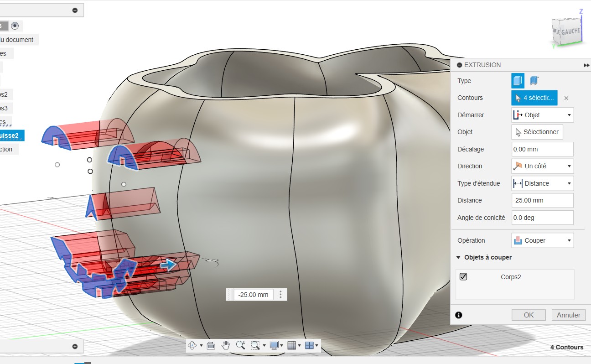Uncheck the Corps2 checkbox
The image size is (591, 364).
463,276
